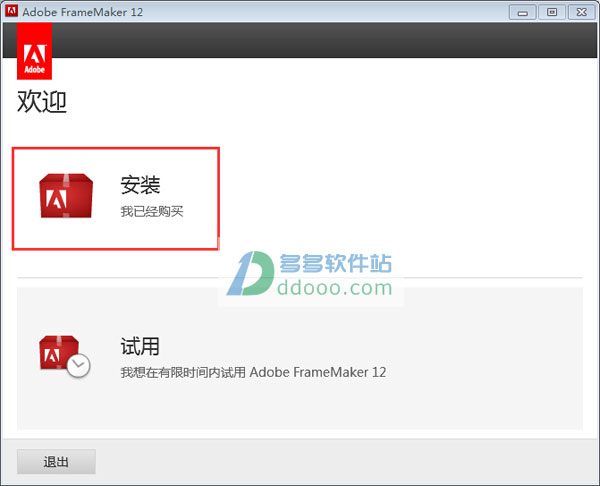Select the 安装 install option heading
Viewport: 600px width, 486px height.
[140, 185]
